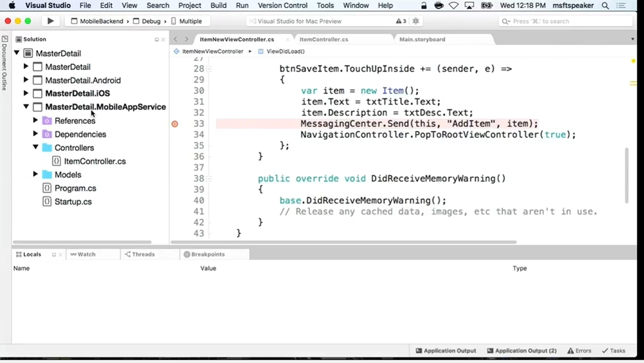The image size is (644, 363).
Task: Expand the MasterDetail.Android project
Action: pos(26,81)
